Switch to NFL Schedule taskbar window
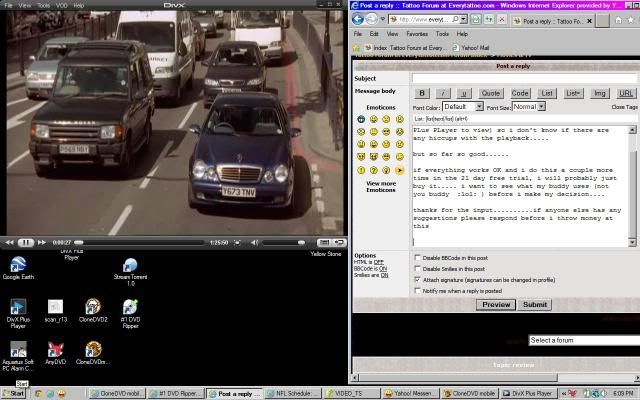This screenshot has width=640, height=400. point(293,393)
